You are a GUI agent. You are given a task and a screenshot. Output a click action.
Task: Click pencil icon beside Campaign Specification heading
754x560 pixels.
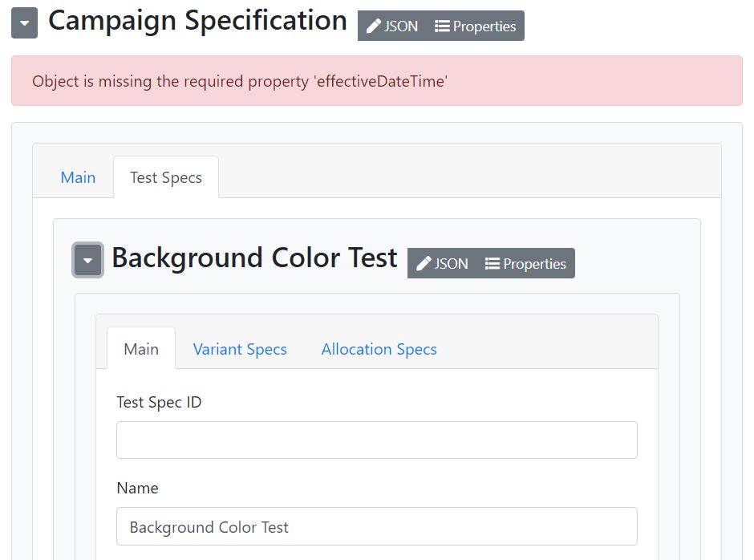click(374, 26)
